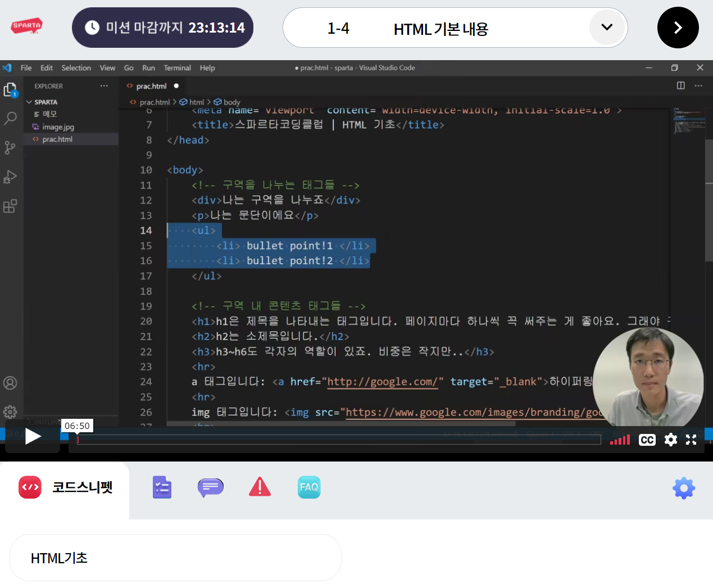Click the lecturer webcam thumbnail
The image size is (713, 588).
[648, 377]
